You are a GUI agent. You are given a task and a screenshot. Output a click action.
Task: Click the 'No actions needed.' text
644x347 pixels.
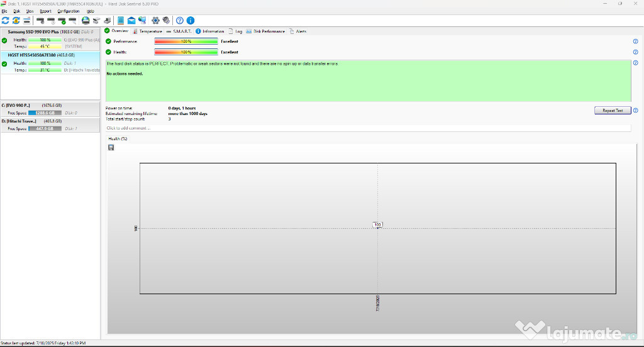pos(125,74)
